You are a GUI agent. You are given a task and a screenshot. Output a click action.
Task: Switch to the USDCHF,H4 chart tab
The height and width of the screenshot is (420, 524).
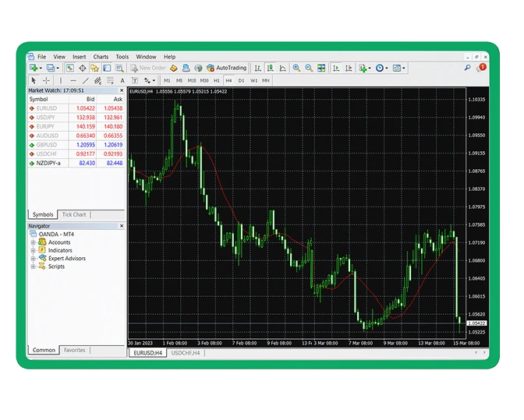[186, 353]
